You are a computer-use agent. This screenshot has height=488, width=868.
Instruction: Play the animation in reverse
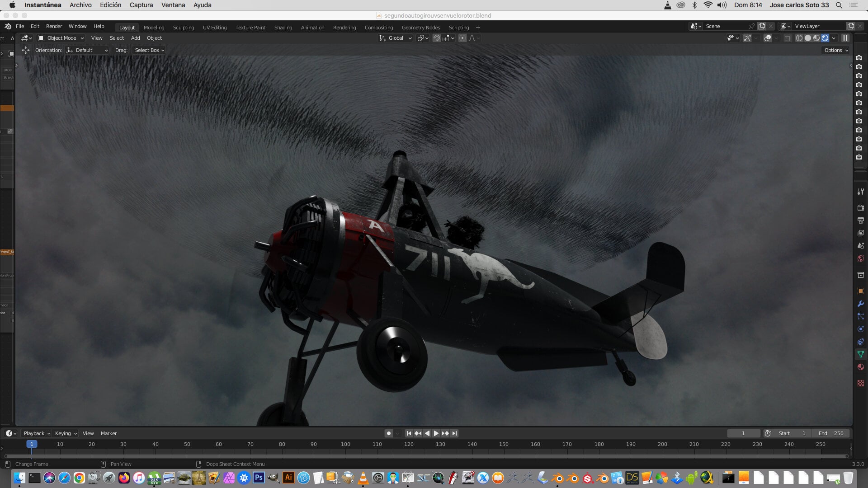pos(427,433)
